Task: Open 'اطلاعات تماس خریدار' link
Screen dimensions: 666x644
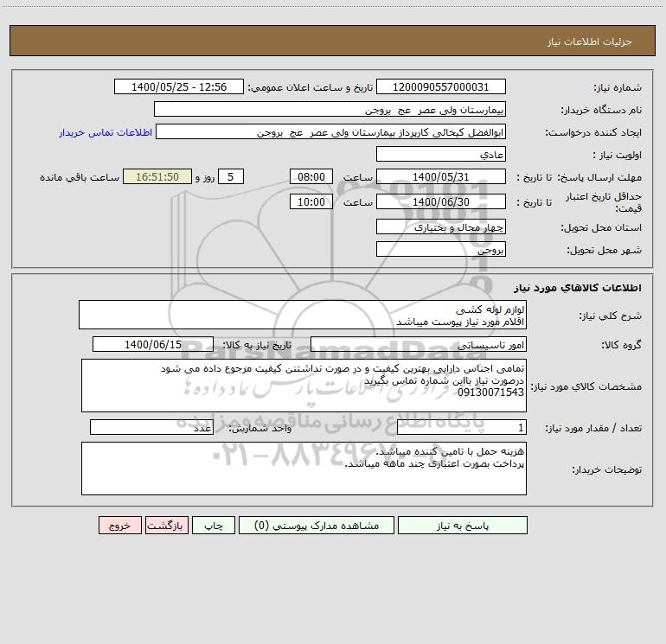Action: (106, 132)
